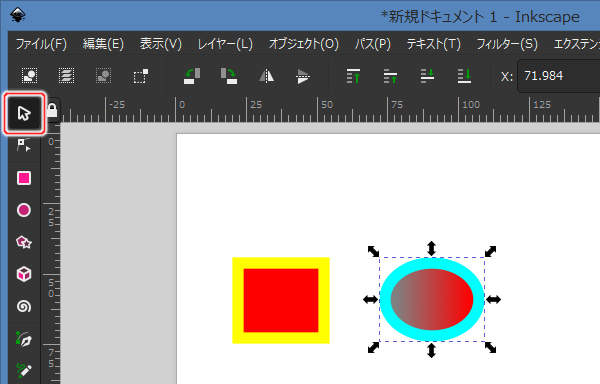Open the オブジェクト(O) menu
The image size is (600, 384).
pyautogui.click(x=303, y=44)
